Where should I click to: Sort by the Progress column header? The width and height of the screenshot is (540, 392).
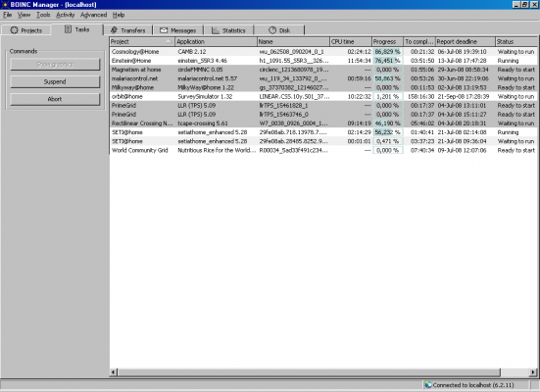(x=387, y=41)
